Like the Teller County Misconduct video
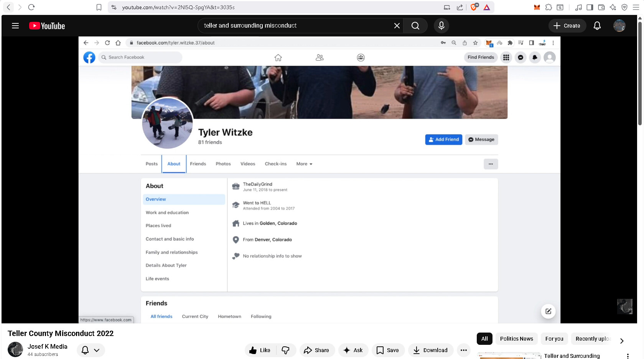This screenshot has width=644, height=359. [x=260, y=350]
